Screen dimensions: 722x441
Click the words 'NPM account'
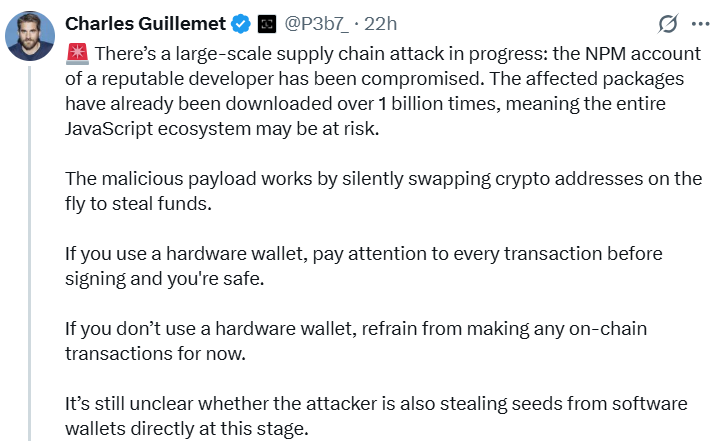click(x=643, y=54)
